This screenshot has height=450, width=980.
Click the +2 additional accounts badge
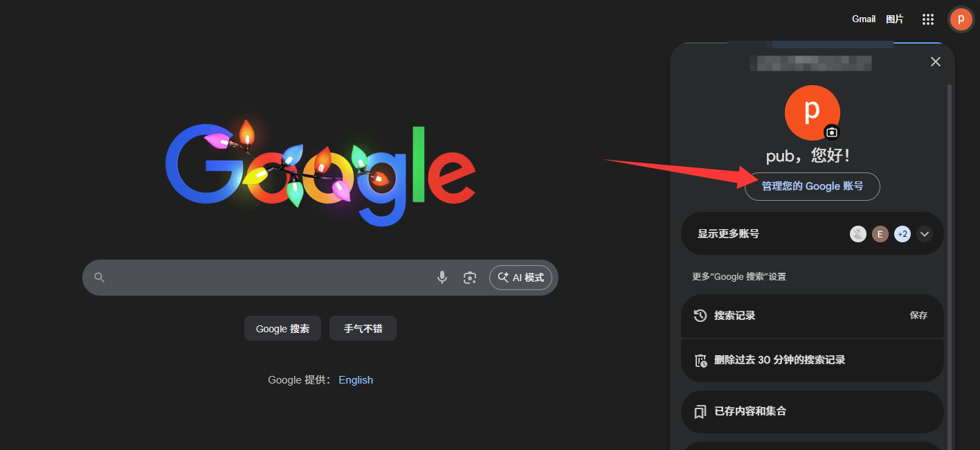pos(902,234)
